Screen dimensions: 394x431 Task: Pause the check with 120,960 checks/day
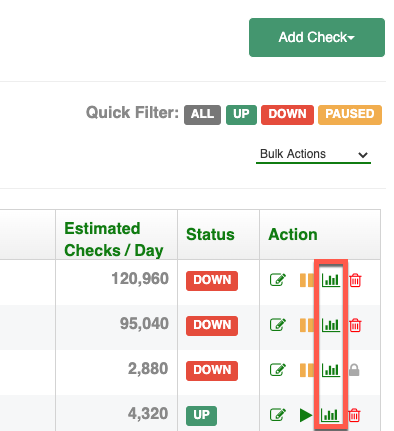click(x=307, y=280)
